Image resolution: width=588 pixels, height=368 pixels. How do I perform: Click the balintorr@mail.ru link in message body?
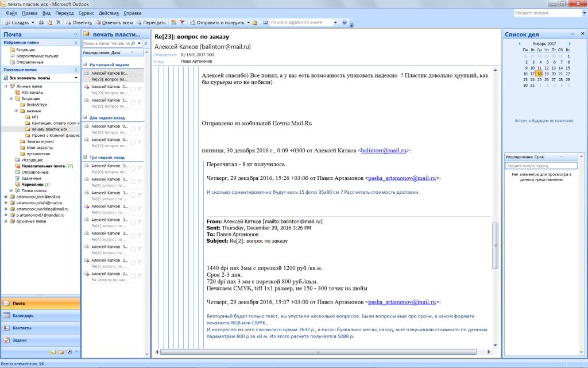[x=384, y=151]
